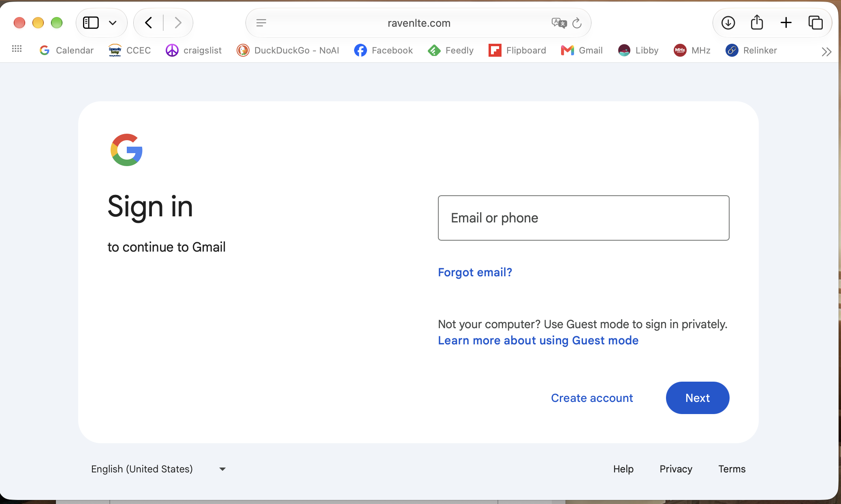
Task: Click the Create account link
Action: tap(592, 398)
